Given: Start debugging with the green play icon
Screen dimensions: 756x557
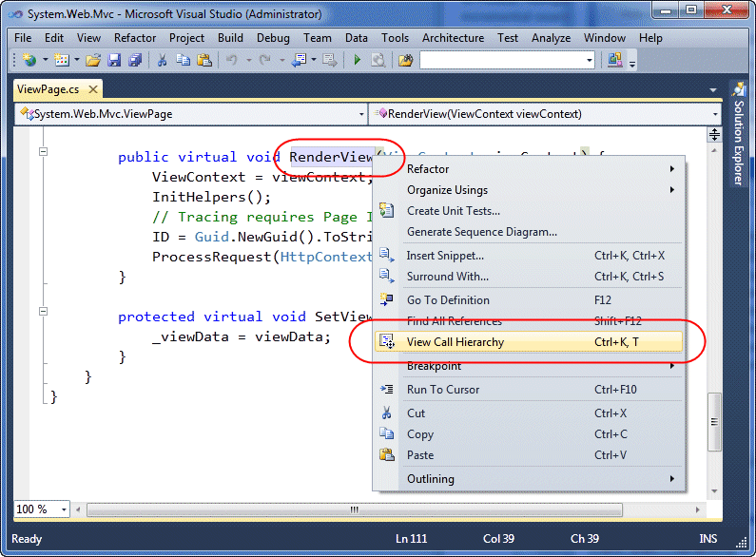Looking at the screenshot, I should click(x=358, y=60).
